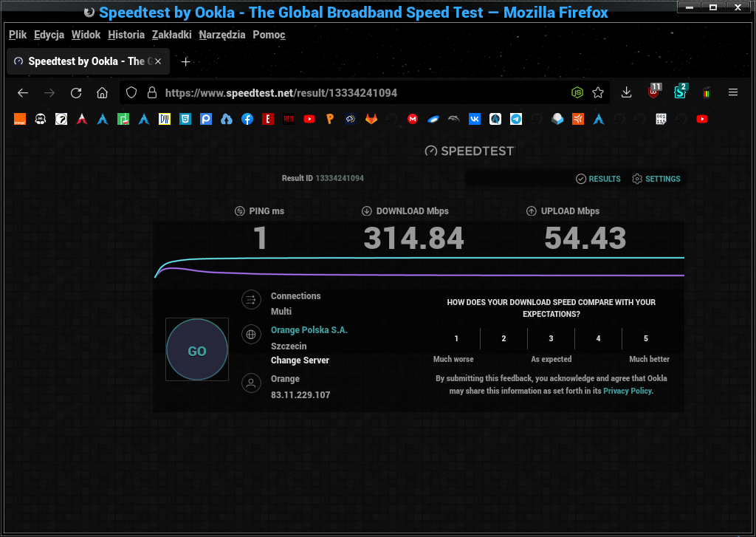Open the Firefox hamburger application menu

coord(733,92)
